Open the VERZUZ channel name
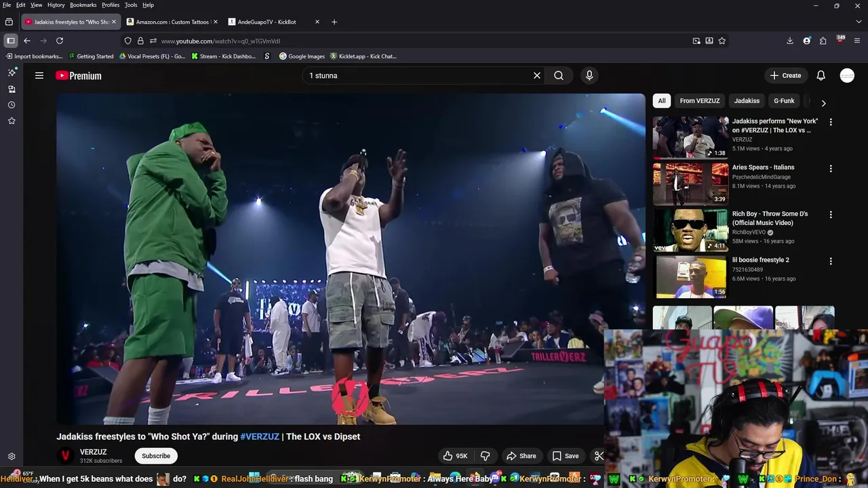 point(94,452)
